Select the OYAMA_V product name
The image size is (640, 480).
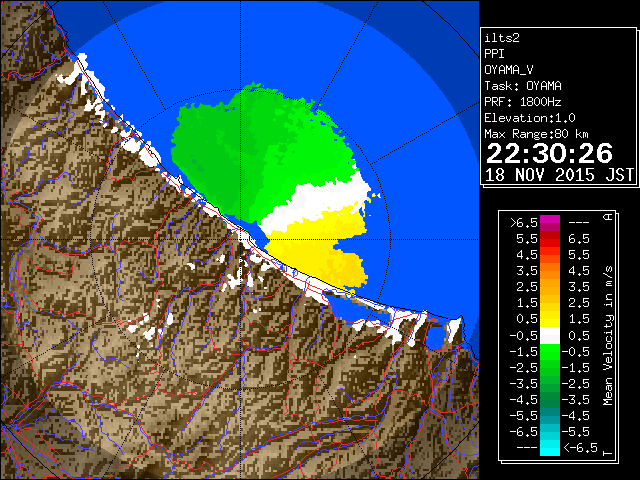coord(509,70)
